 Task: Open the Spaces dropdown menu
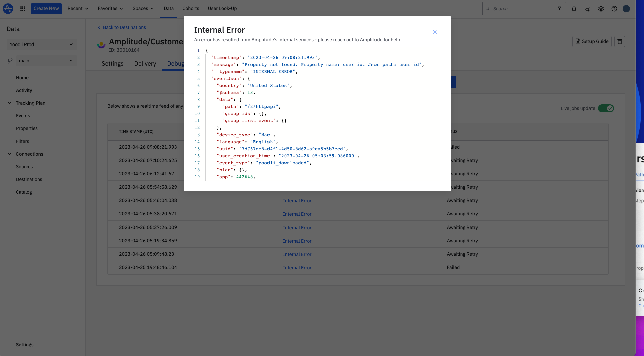(143, 8)
